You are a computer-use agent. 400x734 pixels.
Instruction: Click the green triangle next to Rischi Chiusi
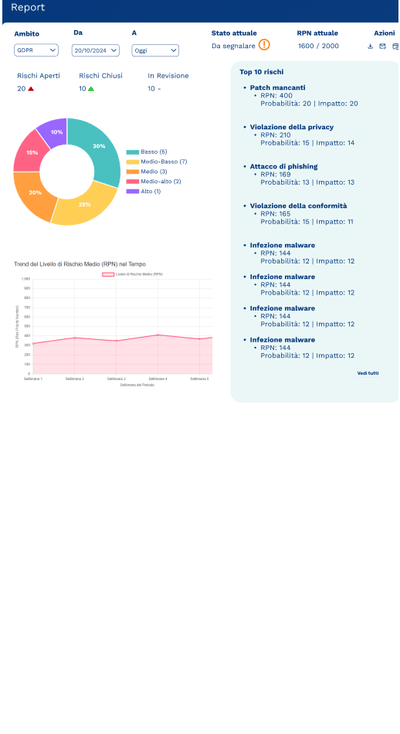91,88
